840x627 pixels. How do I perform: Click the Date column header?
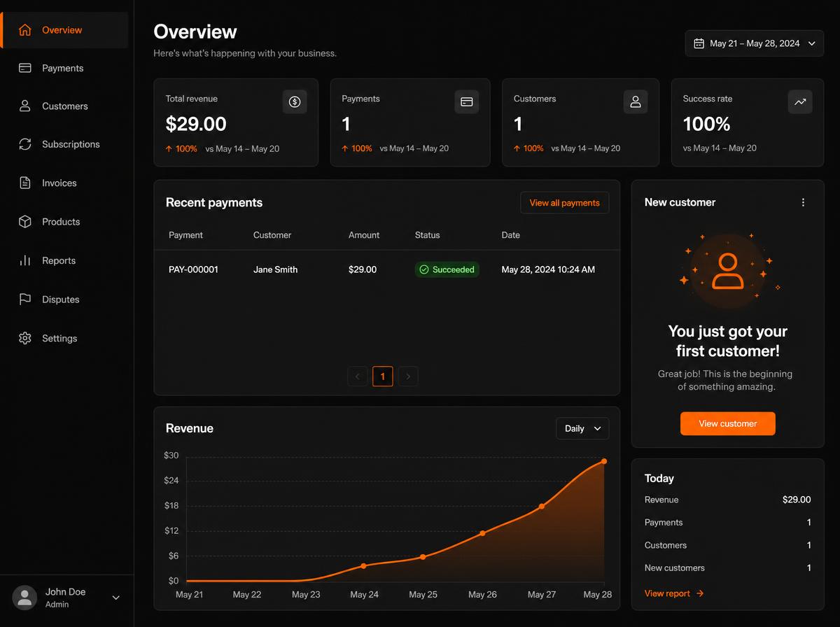pos(511,235)
